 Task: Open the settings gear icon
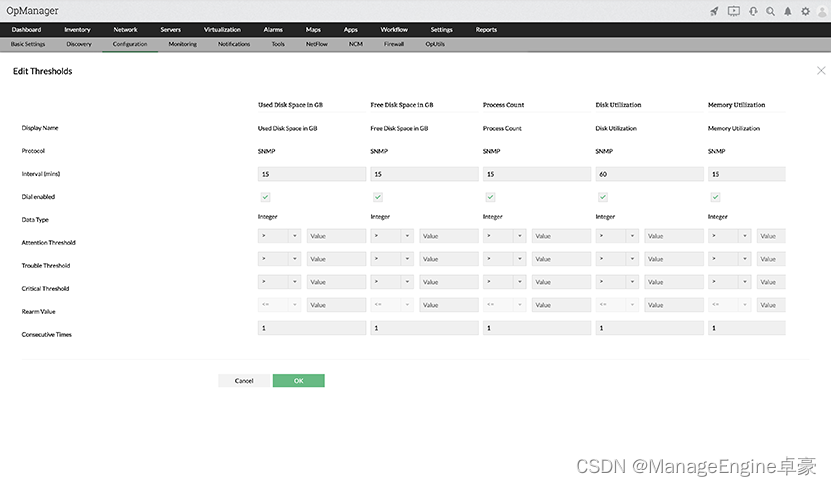[806, 11]
